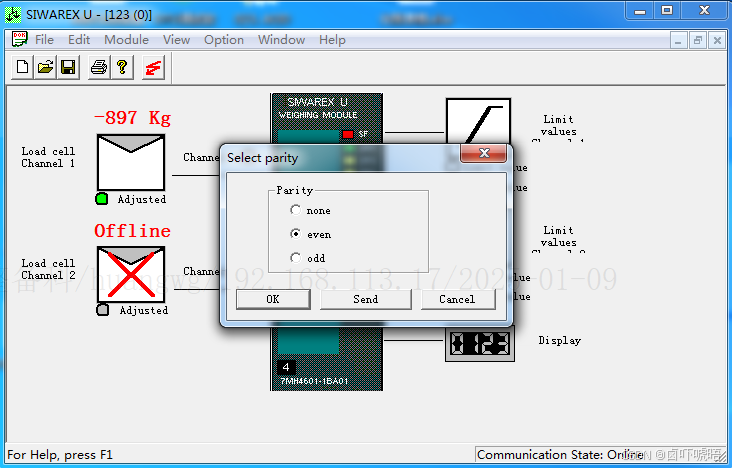732x468 pixels.
Task: Click SIWAREX U WEIGHING MODULE header text
Action: point(318,108)
